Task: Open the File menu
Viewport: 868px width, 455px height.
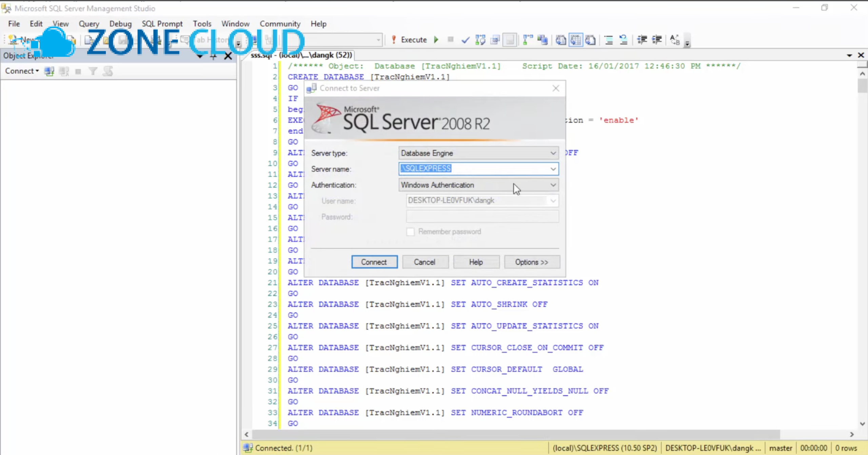Action: (14, 24)
